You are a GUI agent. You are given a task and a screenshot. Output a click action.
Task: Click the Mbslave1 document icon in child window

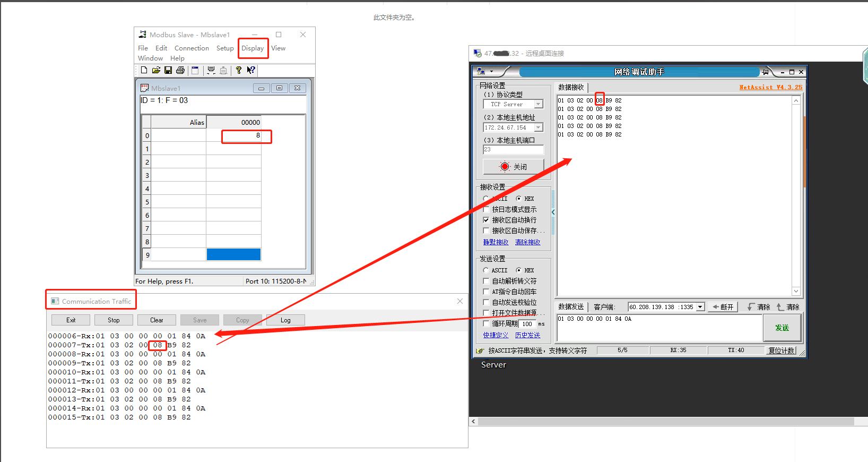click(x=144, y=88)
